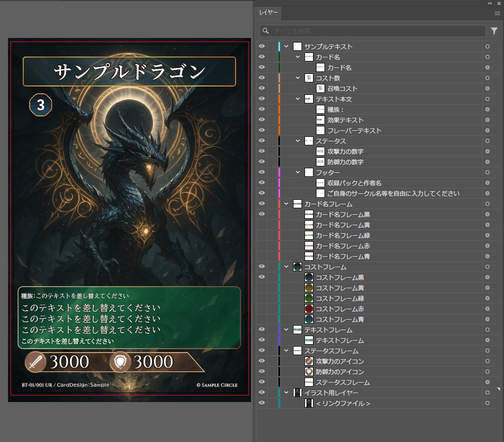
Task: Hide the サンプルテキスト layer with eye icon
Action: (261, 46)
